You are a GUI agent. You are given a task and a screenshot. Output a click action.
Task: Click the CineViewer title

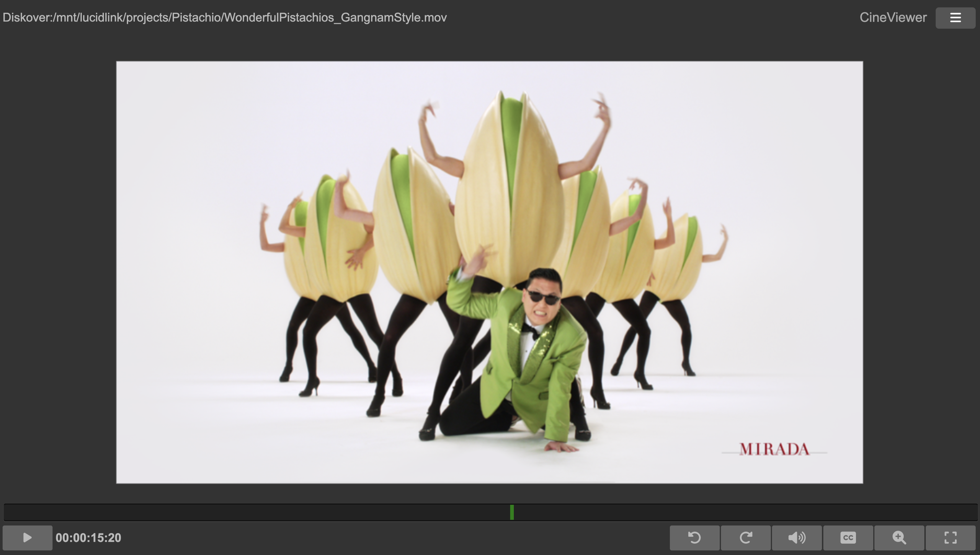coord(892,17)
